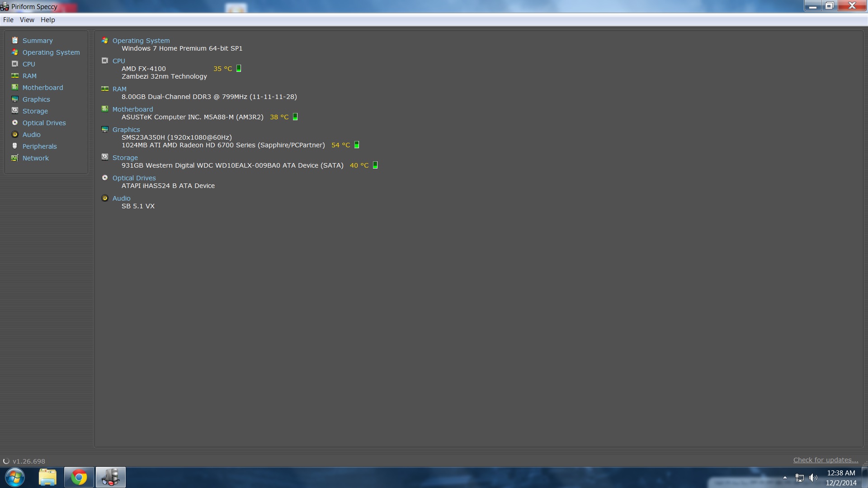The width and height of the screenshot is (868, 488).
Task: Open RAM details from sidebar
Action: pos(29,76)
